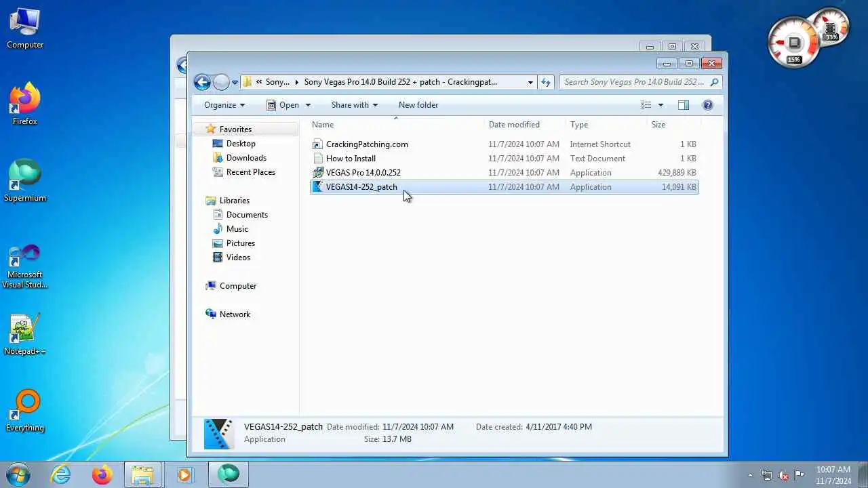The height and width of the screenshot is (488, 868).
Task: Click the Windows Explorer taskbar button
Action: click(143, 474)
